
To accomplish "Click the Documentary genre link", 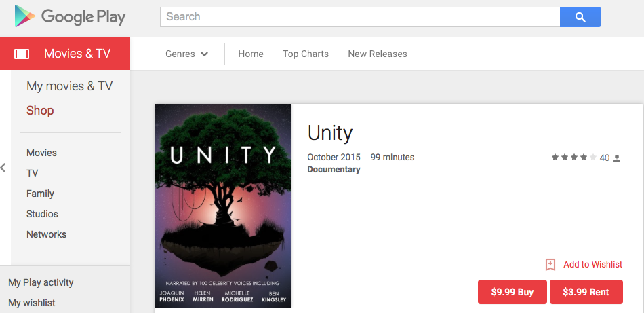I will 334,170.
